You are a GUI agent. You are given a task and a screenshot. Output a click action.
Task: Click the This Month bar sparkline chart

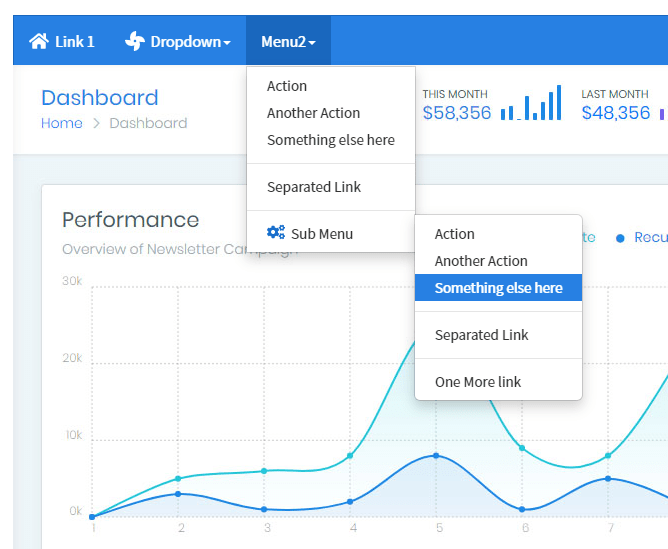(531, 104)
